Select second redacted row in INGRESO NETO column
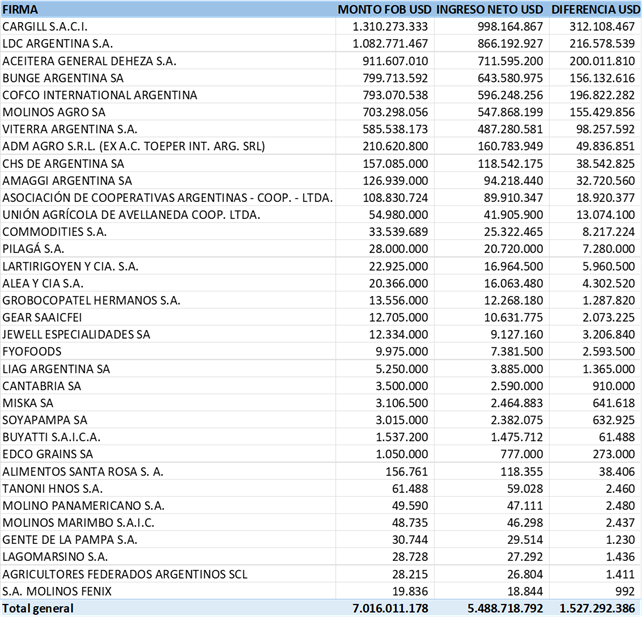This screenshot has width=642, height=617. pyautogui.click(x=491, y=43)
